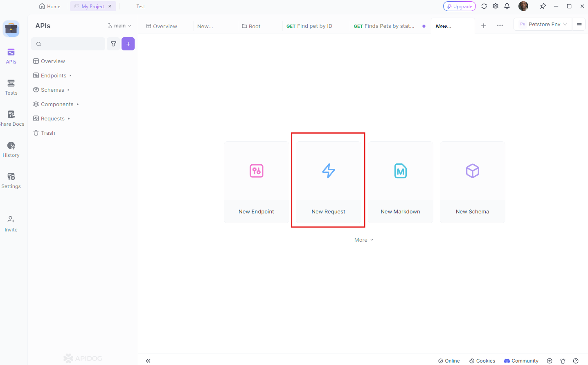Switch to GET Finds Pets by status tab
588x365 pixels.
(384, 26)
